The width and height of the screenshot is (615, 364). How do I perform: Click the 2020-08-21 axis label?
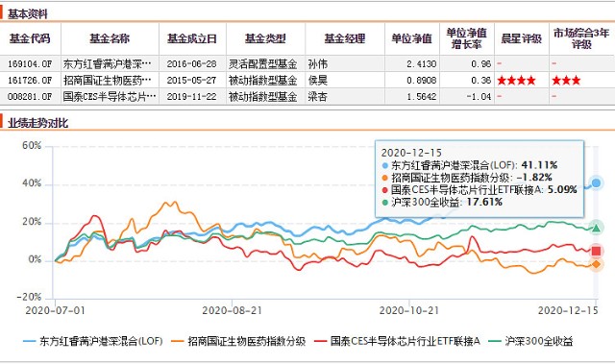point(232,311)
